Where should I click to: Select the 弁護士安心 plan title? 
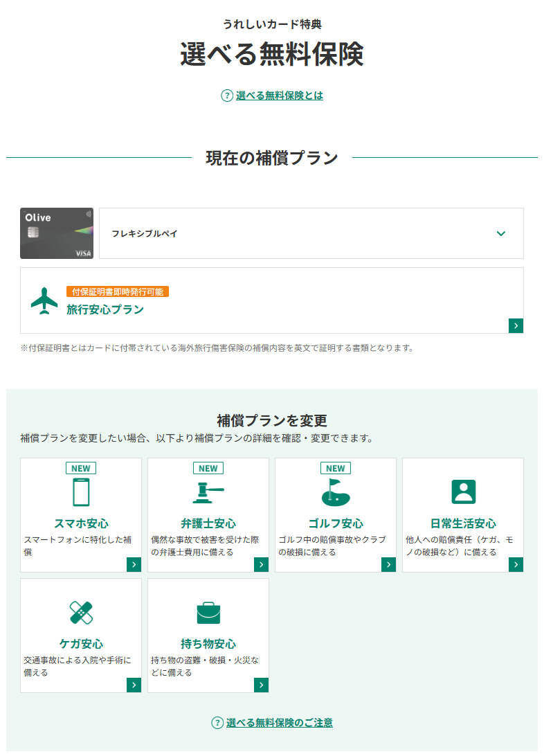coord(208,523)
